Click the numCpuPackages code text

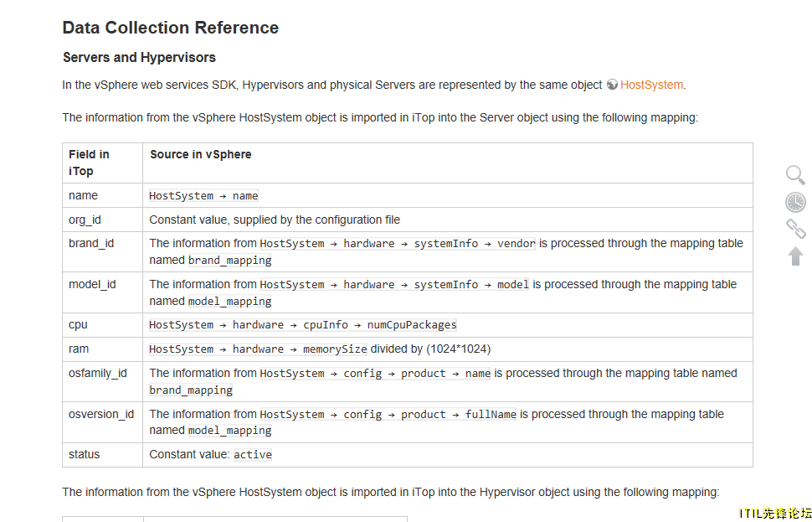412,325
